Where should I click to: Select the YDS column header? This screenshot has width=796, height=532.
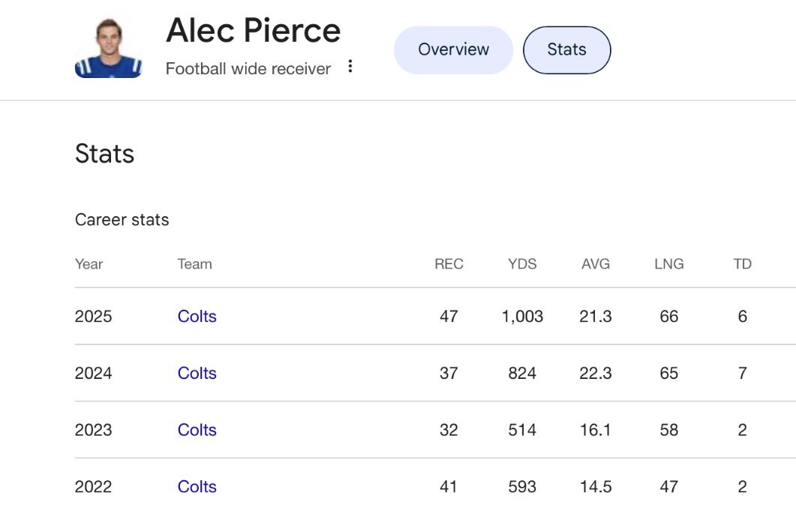522,264
